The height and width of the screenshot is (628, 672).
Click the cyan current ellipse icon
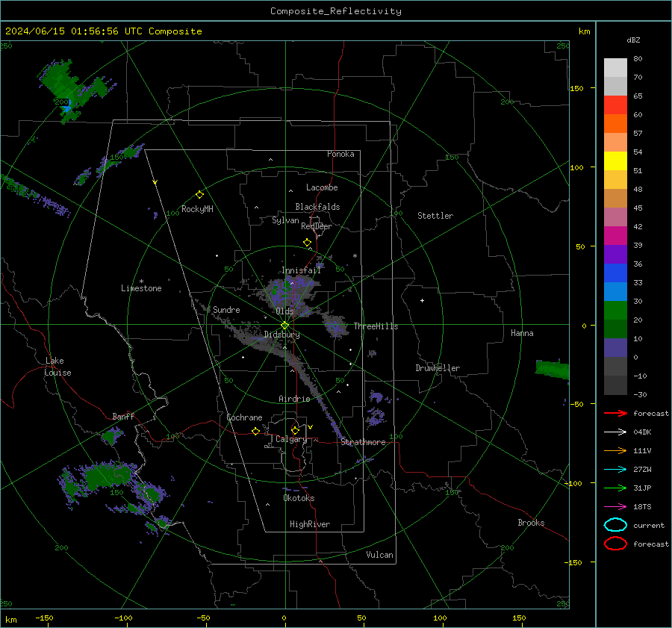615,525
